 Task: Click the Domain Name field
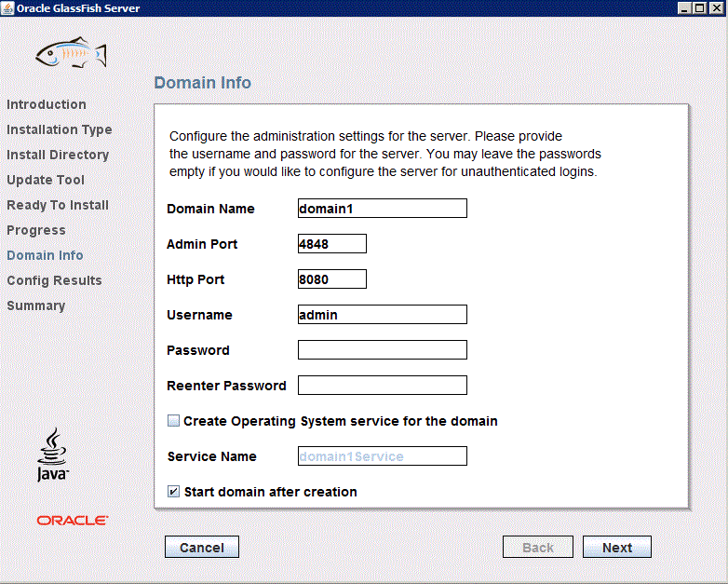point(382,208)
